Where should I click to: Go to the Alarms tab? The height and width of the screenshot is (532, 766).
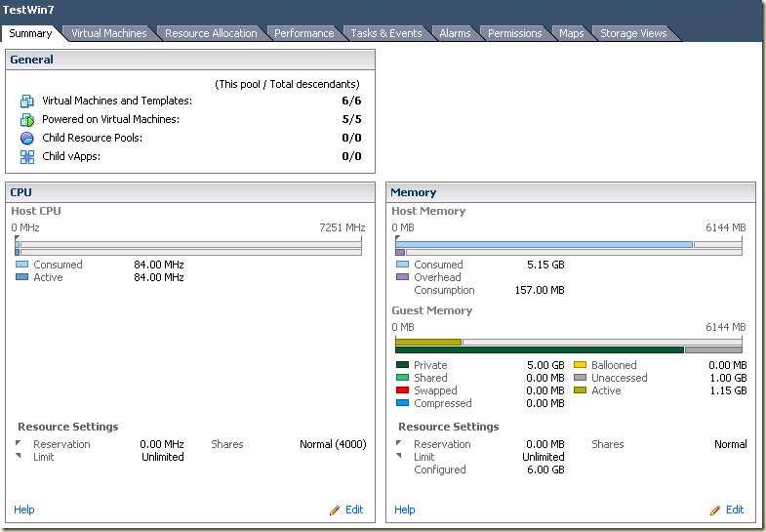[x=455, y=33]
